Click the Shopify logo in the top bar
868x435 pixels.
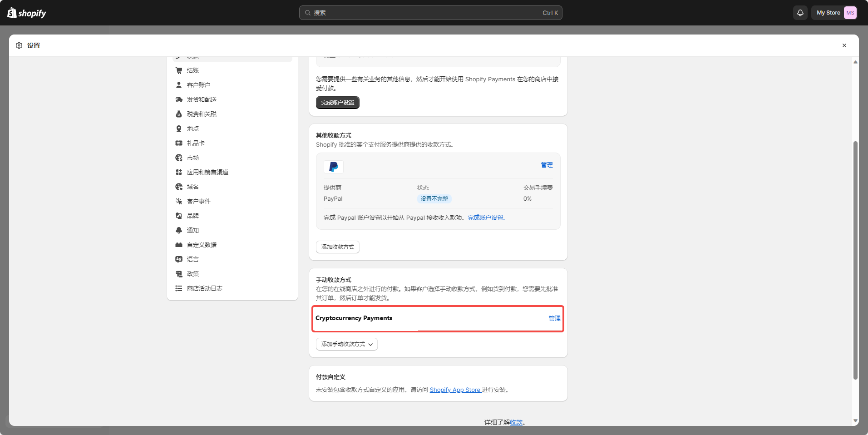click(27, 13)
